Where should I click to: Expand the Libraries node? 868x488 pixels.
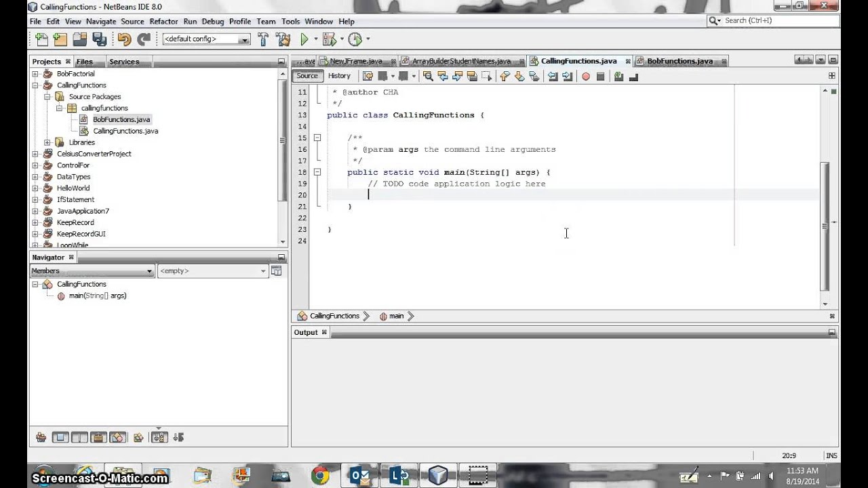pos(47,142)
